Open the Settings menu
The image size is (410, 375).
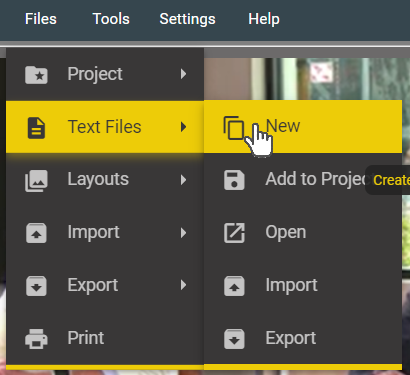click(187, 19)
